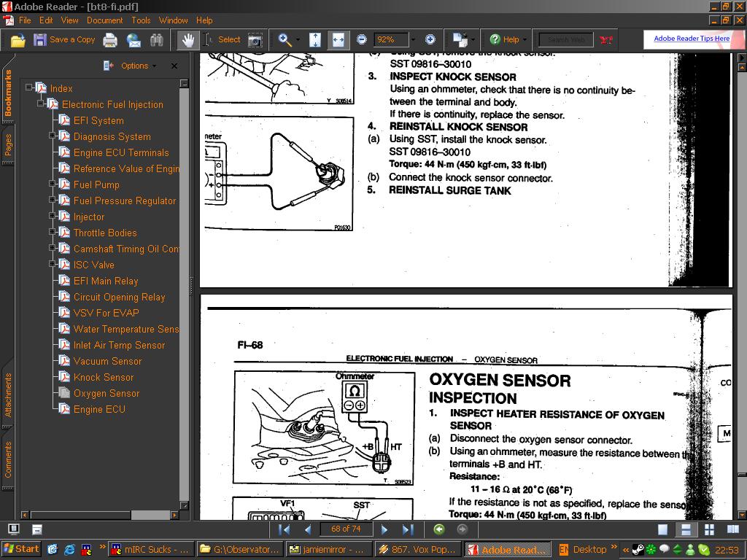Click the Fit Width icon

pyautogui.click(x=338, y=40)
